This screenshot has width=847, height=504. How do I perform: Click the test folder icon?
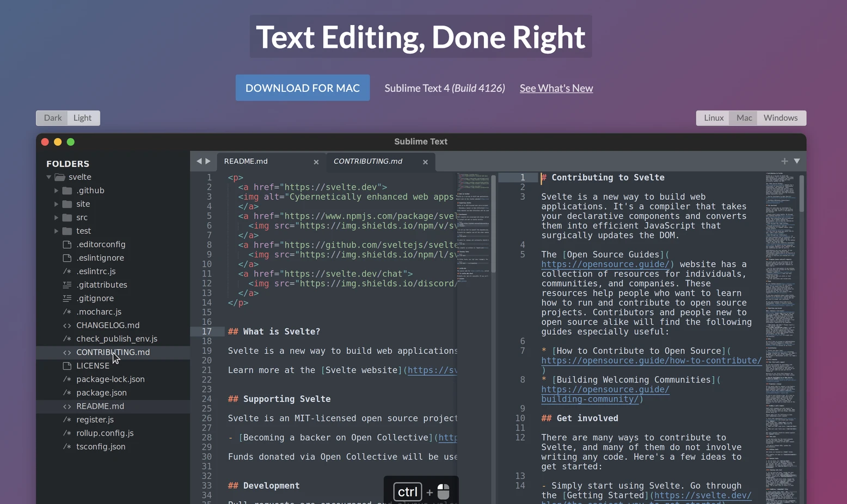pyautogui.click(x=67, y=231)
